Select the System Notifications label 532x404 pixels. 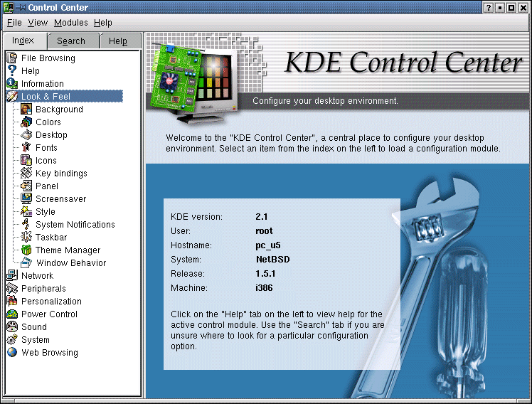(75, 224)
